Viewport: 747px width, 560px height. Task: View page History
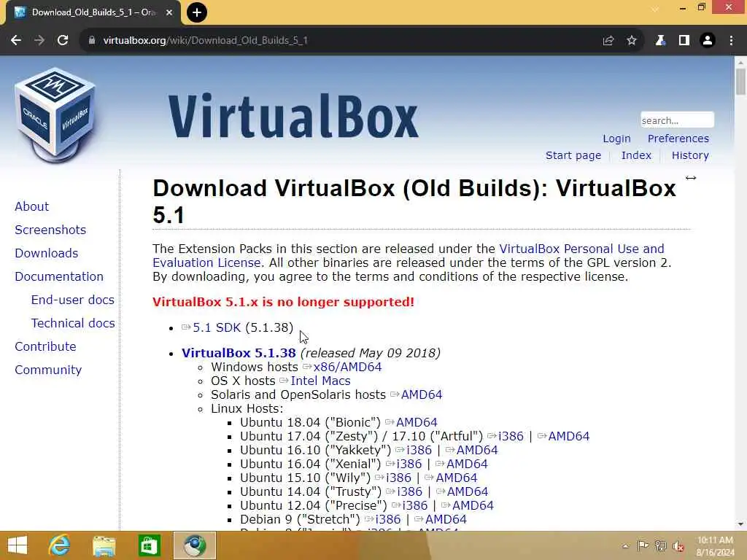[690, 155]
